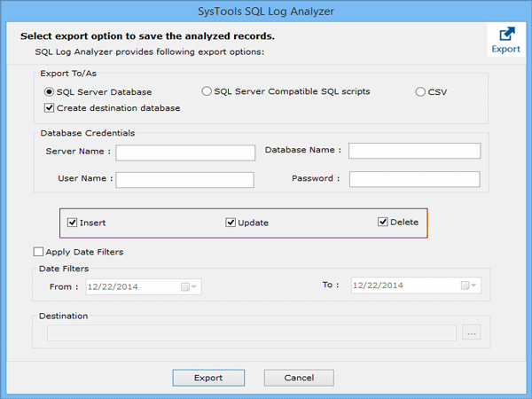532x399 pixels.
Task: Click the Cancel button
Action: (x=299, y=378)
